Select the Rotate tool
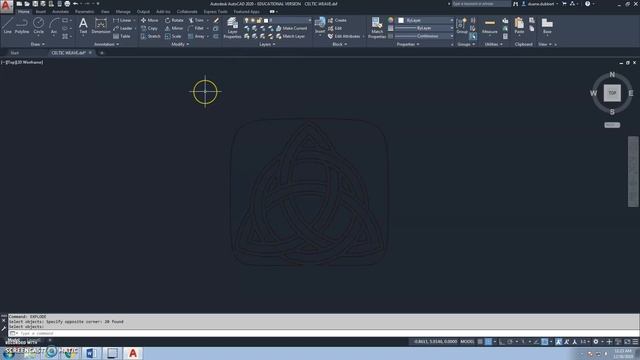The height and width of the screenshot is (360, 640). click(x=174, y=20)
